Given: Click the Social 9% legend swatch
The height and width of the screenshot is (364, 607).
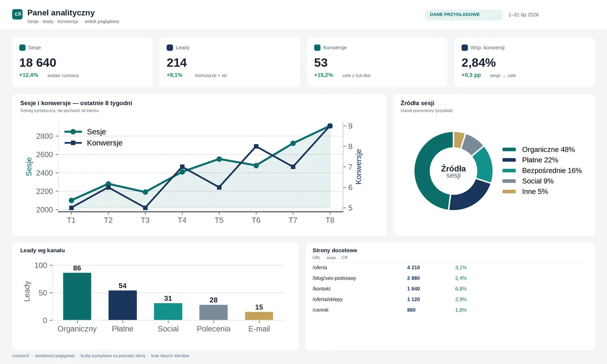Looking at the screenshot, I should point(509,181).
